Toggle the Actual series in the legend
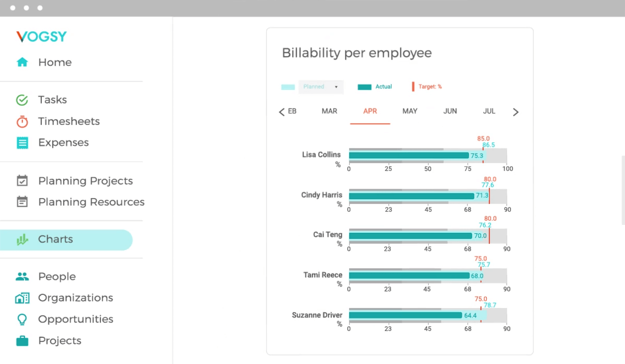This screenshot has height=364, width=625. click(364, 86)
